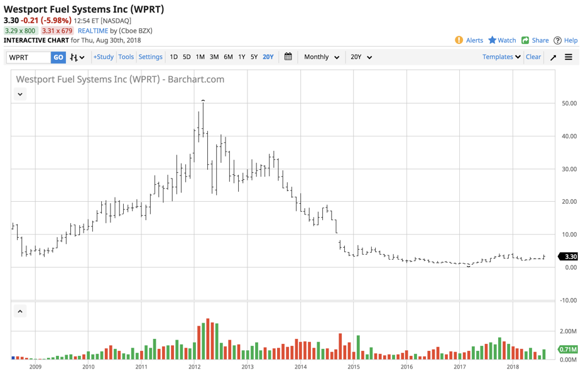
Task: Open the chart Settings panel
Action: tap(150, 57)
